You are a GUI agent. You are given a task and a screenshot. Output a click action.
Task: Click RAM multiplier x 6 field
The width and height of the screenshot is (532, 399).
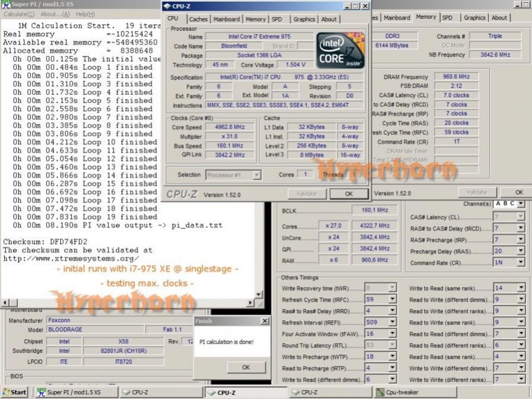click(x=333, y=260)
